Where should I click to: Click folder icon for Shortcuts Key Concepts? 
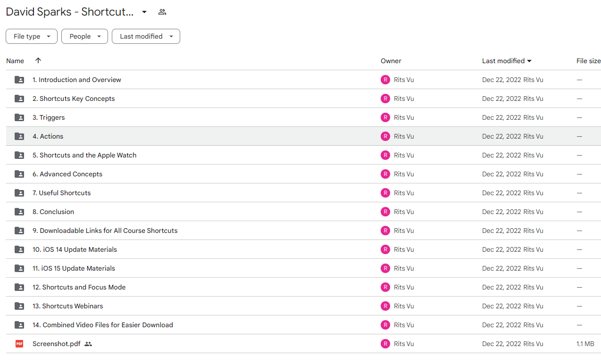point(19,99)
